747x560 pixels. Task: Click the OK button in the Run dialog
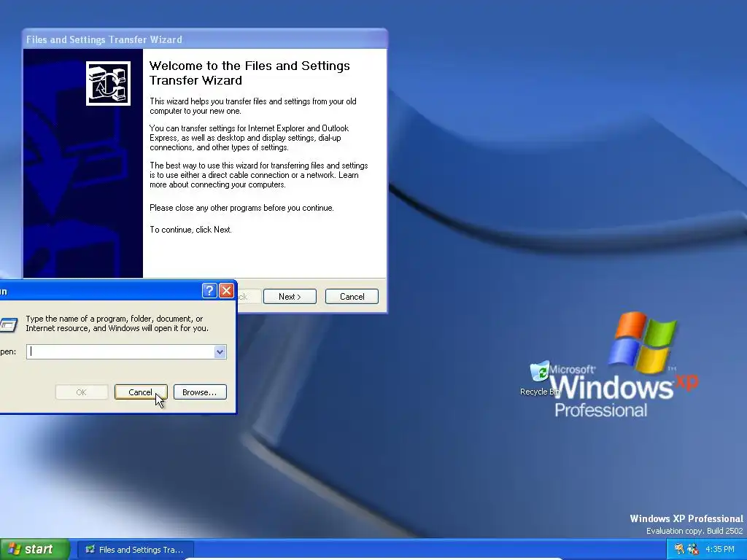coord(82,392)
